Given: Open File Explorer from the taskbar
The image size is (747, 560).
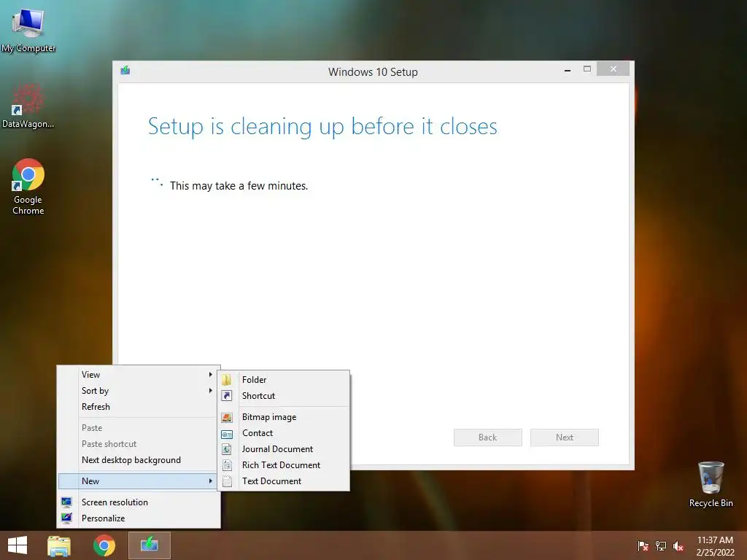Looking at the screenshot, I should (x=59, y=545).
